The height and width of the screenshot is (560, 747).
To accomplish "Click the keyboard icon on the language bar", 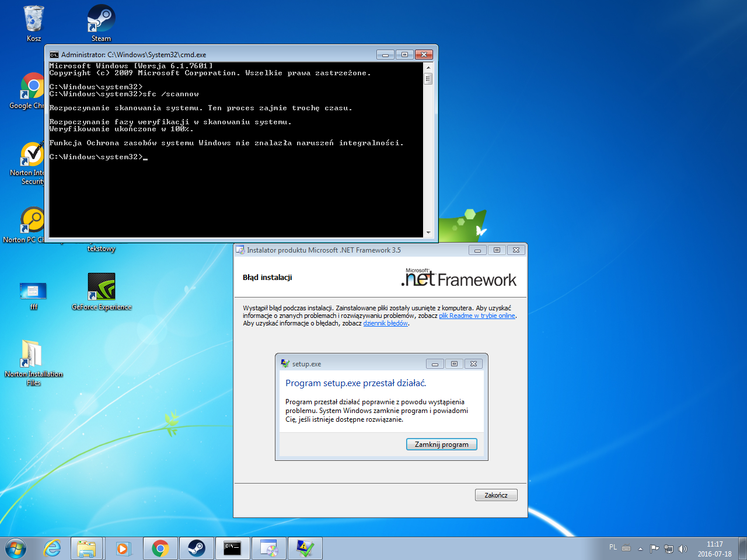I will (x=626, y=548).
